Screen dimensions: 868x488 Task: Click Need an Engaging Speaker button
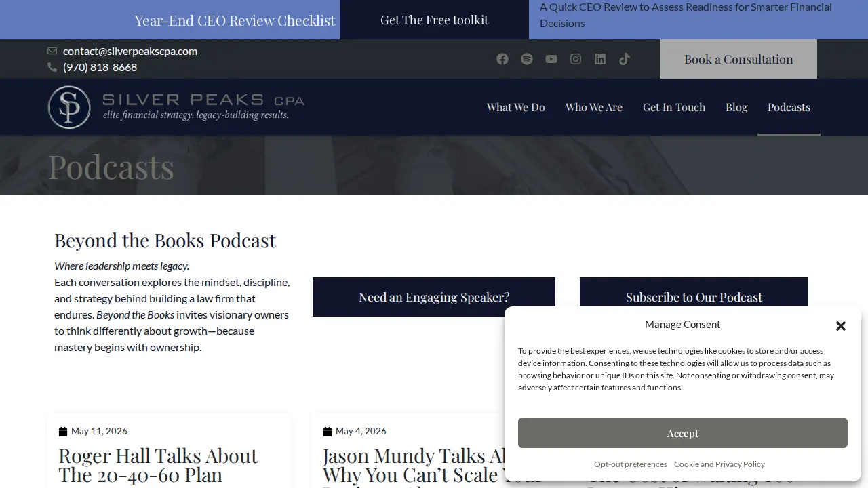pyautogui.click(x=434, y=297)
